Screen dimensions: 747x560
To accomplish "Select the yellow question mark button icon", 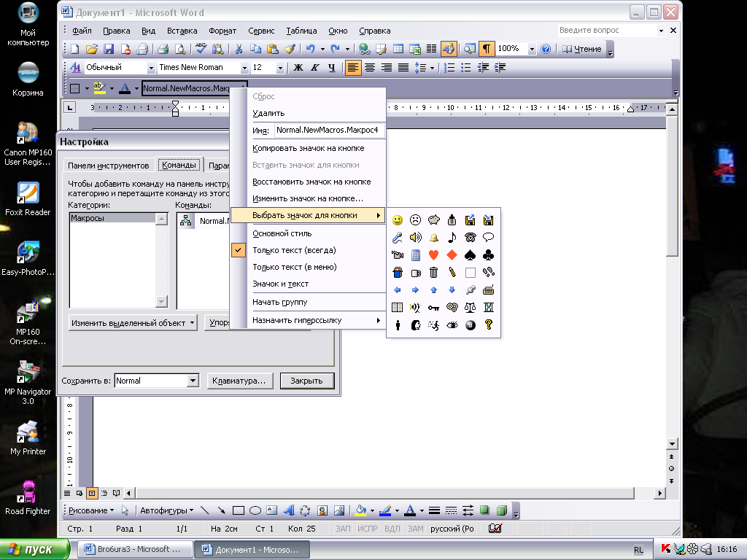I will (x=488, y=324).
